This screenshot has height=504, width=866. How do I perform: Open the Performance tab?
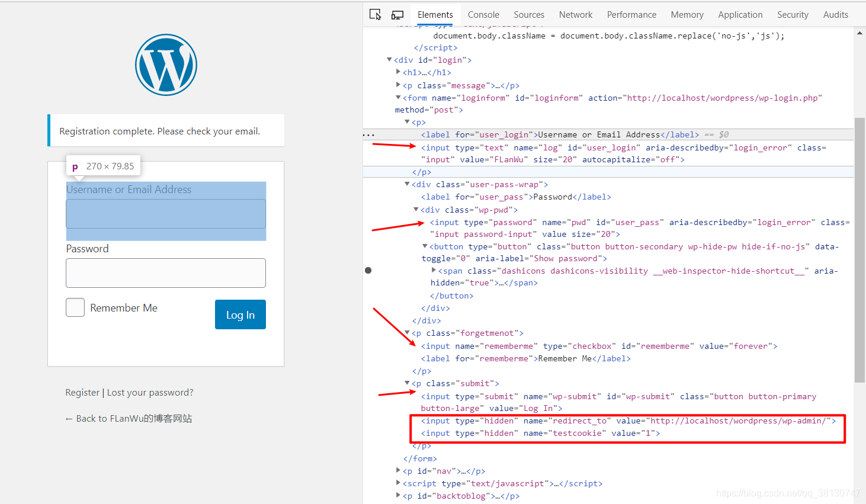[x=631, y=15]
